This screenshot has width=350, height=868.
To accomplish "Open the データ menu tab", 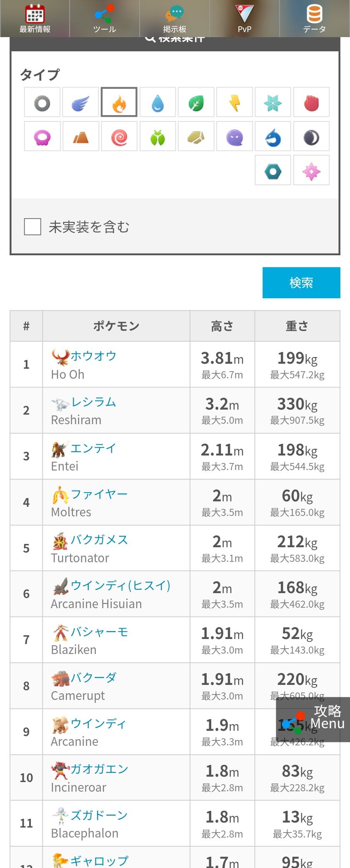I will coord(315,18).
